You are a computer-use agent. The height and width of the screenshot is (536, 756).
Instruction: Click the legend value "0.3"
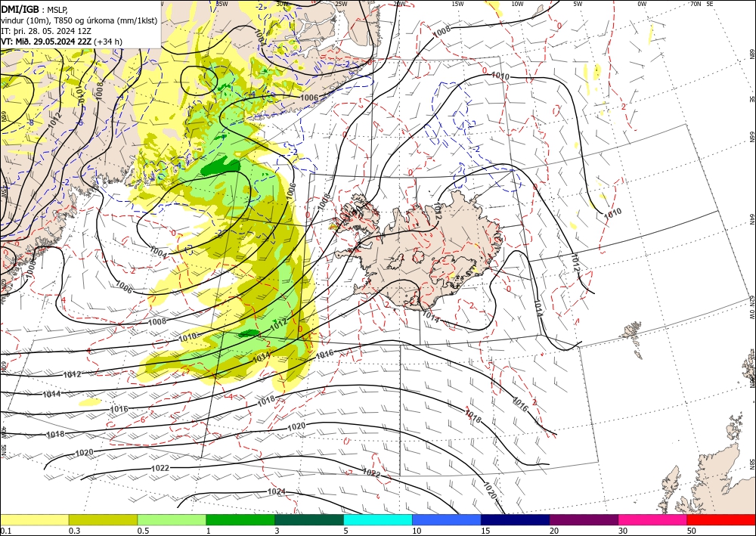(x=74, y=531)
